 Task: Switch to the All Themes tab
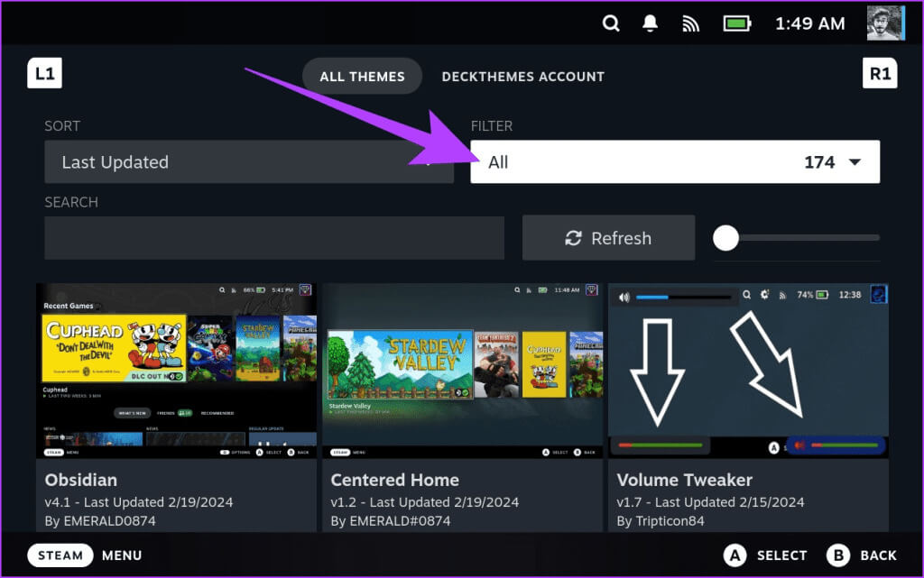tap(362, 77)
